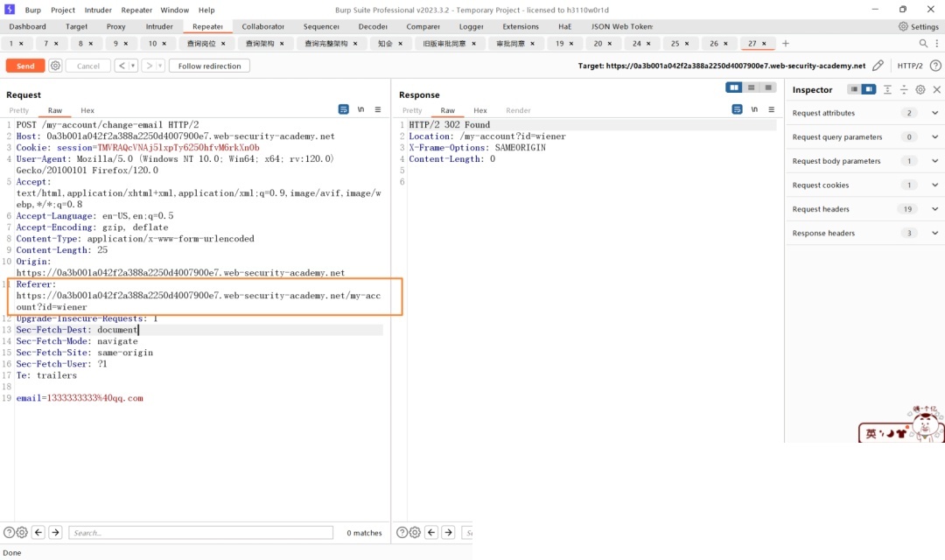
Task: Click the Send request button
Action: coord(25,66)
